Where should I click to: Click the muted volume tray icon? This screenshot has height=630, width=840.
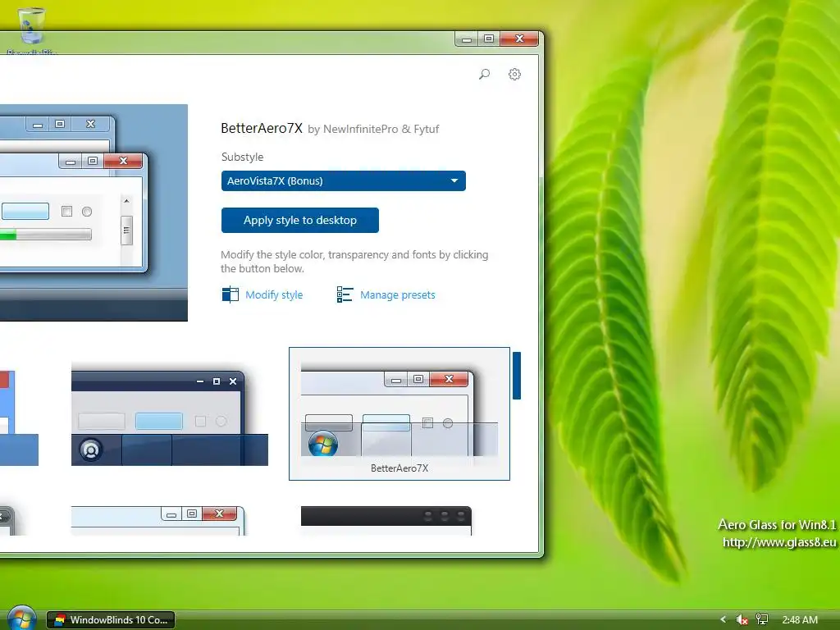742,620
